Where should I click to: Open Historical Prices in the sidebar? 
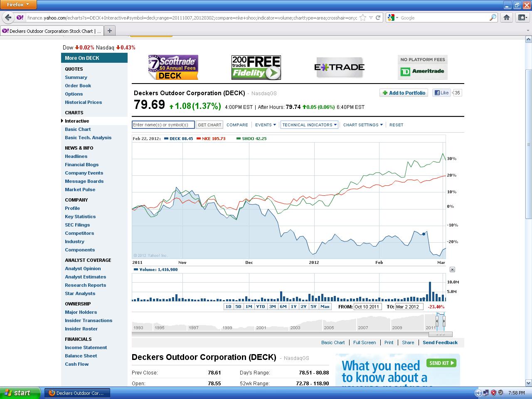point(83,102)
